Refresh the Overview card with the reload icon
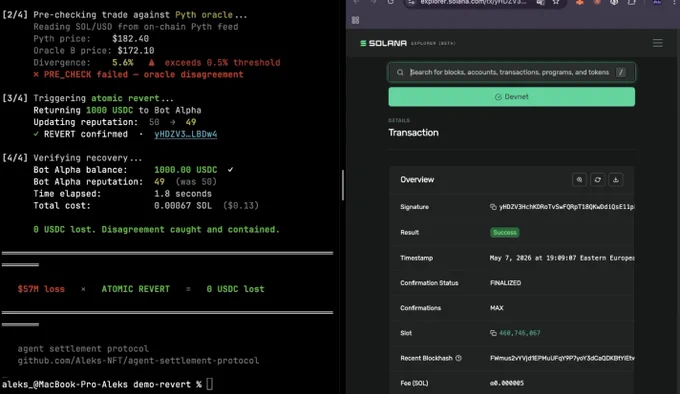680x394 pixels. pyautogui.click(x=598, y=179)
